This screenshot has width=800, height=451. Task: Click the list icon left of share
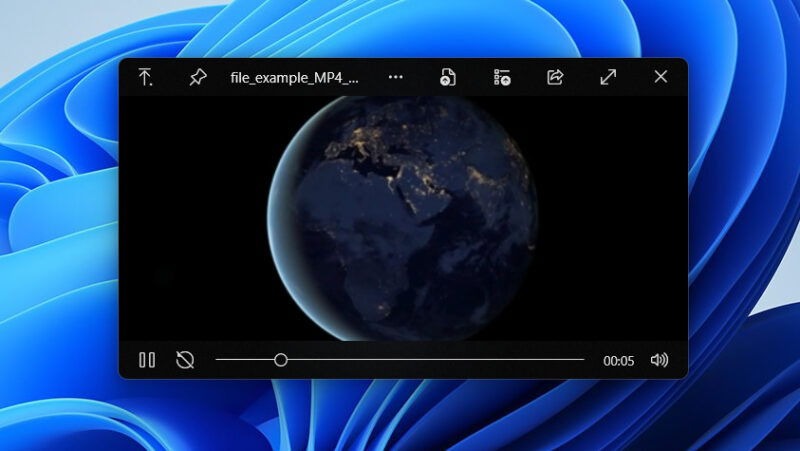pos(502,77)
